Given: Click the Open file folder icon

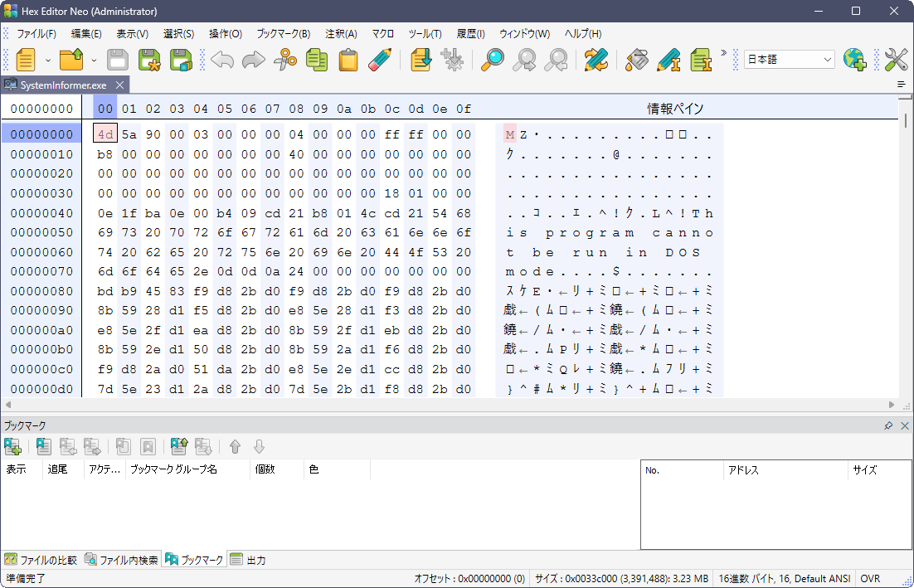Looking at the screenshot, I should 71,60.
